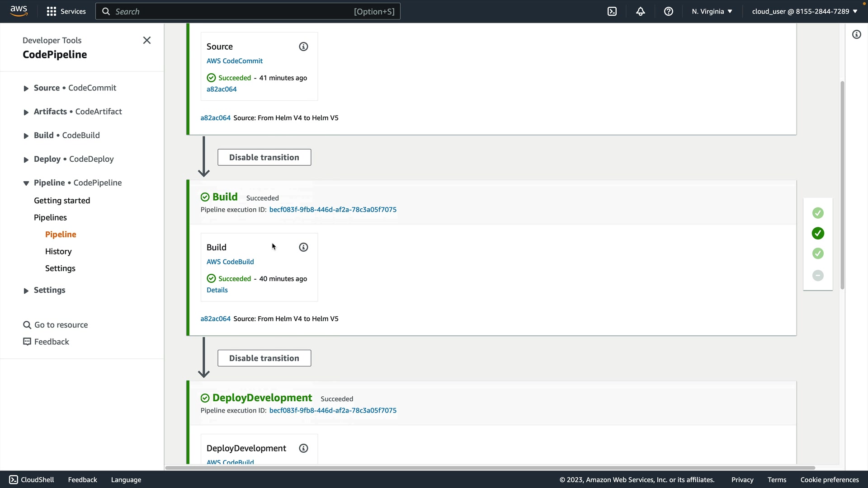Show info for the DeployDevelopment action
Screen dimensions: 868x488
[303, 448]
